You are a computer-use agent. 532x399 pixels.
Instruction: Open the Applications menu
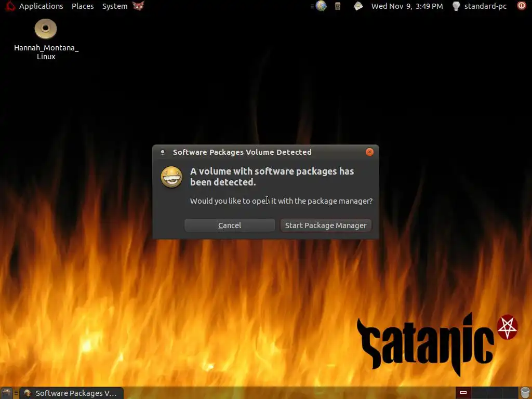(41, 6)
